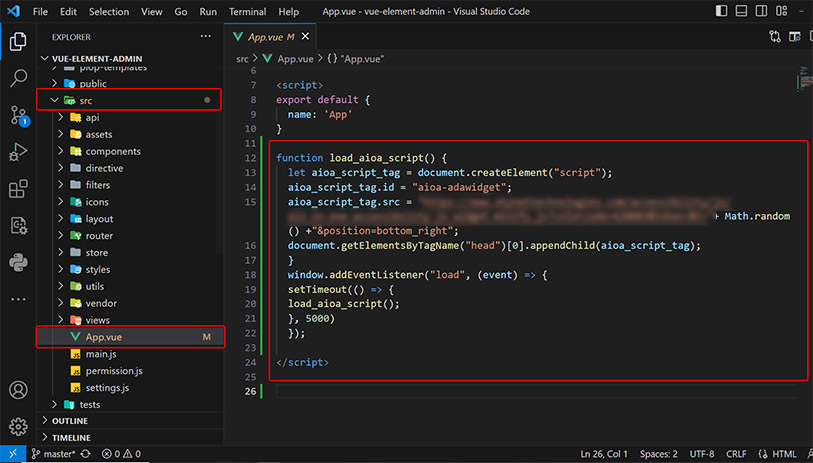The height and width of the screenshot is (463, 813).
Task: Expand the OUTLINE section
Action: [x=70, y=421]
